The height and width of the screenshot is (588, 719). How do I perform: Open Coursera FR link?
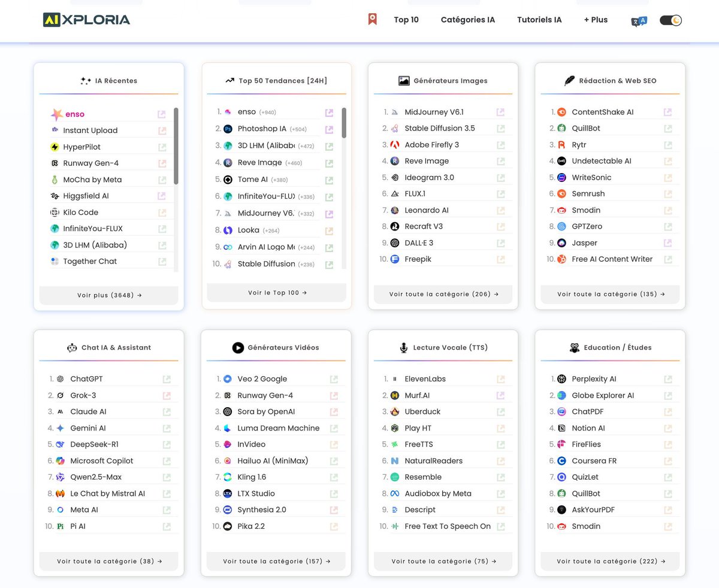594,461
